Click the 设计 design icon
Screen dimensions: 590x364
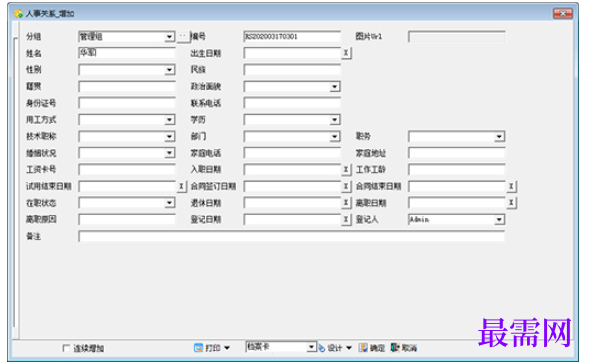pyautogui.click(x=322, y=348)
